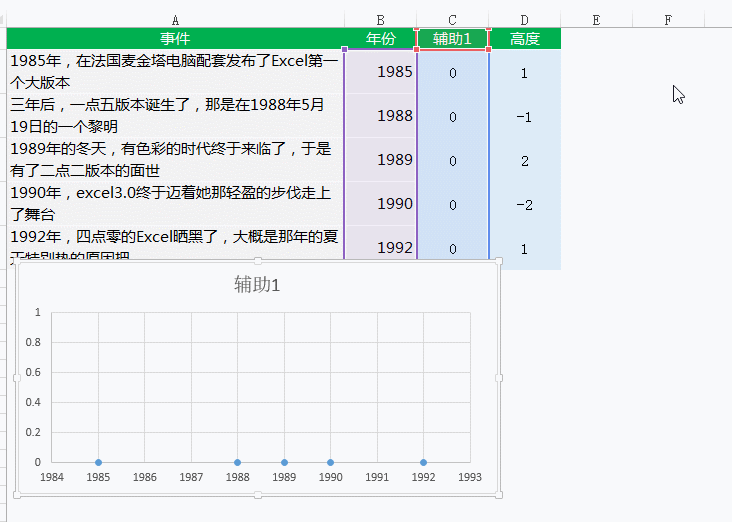Select column A header
Viewport: 732px width, 522px height.
tap(176, 20)
